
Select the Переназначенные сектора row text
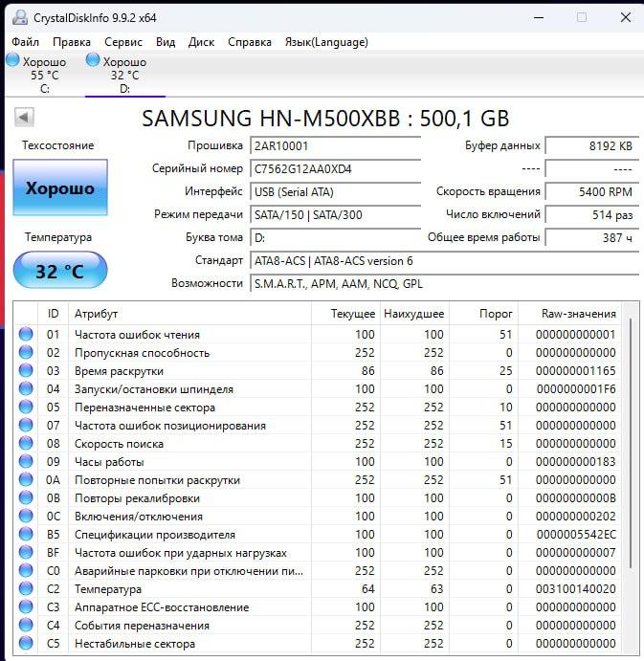(x=144, y=408)
